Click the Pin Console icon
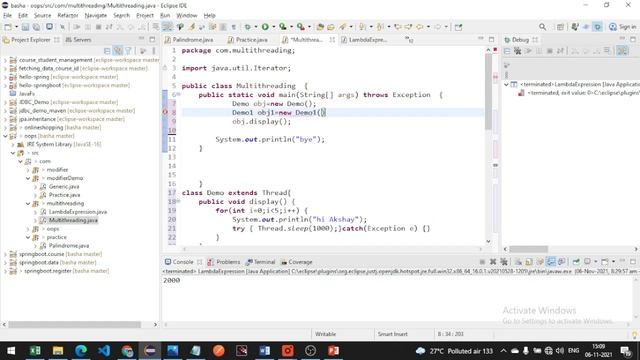Screen dimensions: 640x360 pyautogui.click(x=576, y=262)
